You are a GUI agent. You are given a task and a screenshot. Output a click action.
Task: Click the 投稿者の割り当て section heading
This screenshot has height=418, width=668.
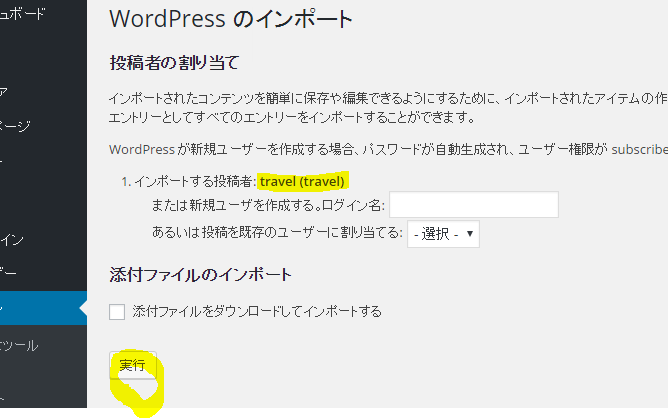(174, 63)
